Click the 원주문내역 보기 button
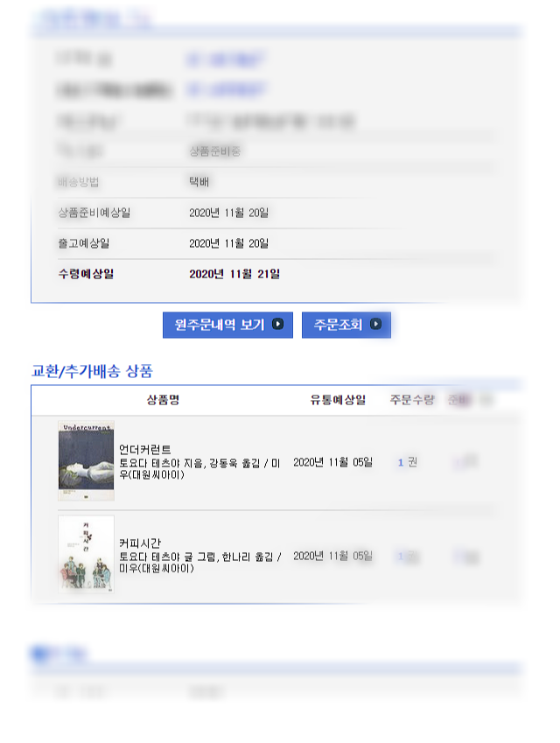The image size is (560, 743). click(227, 325)
